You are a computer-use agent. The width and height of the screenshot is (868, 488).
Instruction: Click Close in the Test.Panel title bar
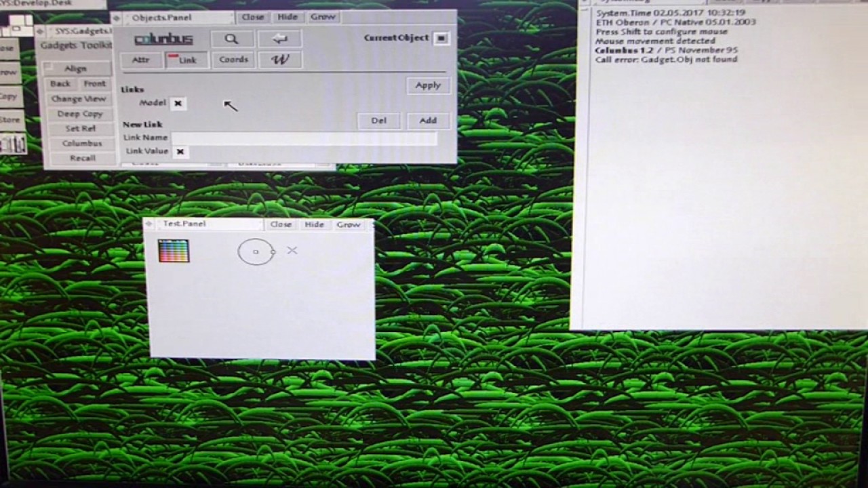coord(280,224)
